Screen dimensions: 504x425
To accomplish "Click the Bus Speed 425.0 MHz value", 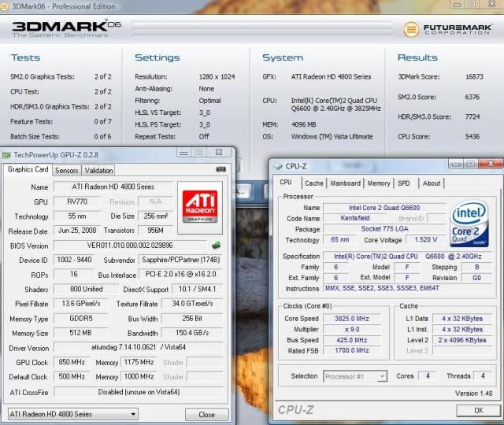I will tap(352, 340).
